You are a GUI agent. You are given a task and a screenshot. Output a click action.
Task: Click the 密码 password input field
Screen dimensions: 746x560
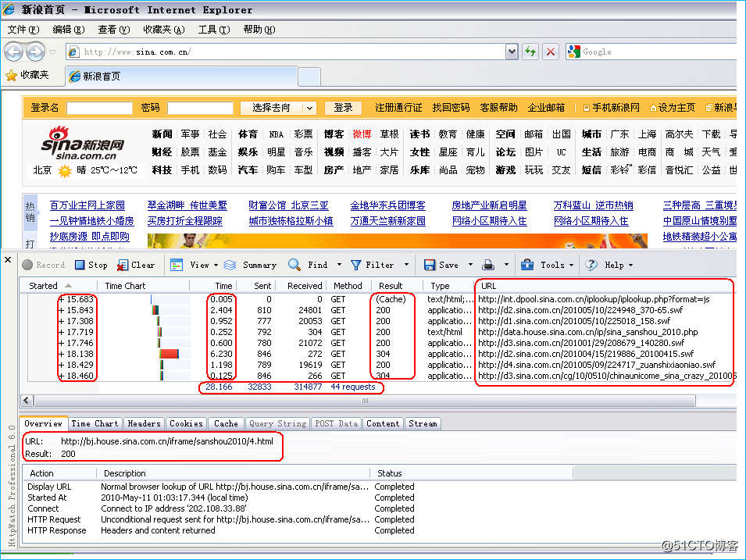(200, 108)
